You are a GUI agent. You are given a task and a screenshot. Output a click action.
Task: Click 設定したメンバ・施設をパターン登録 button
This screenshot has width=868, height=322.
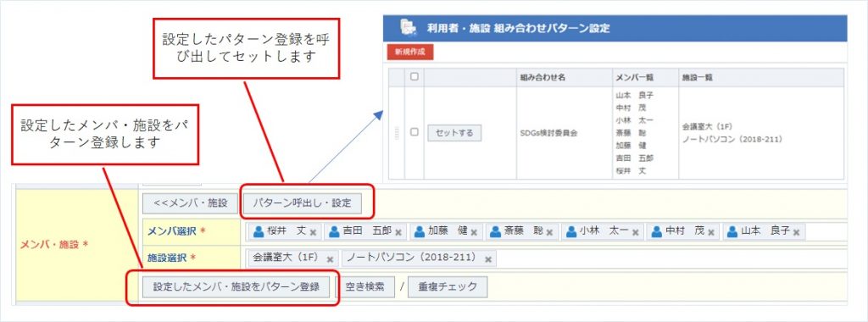(236, 287)
